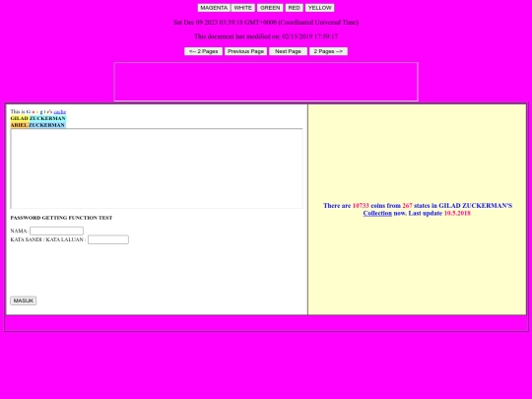The height and width of the screenshot is (399, 532).
Task: Select the highlighted GILAD ZUCKERMAN text
Action: click(38, 118)
